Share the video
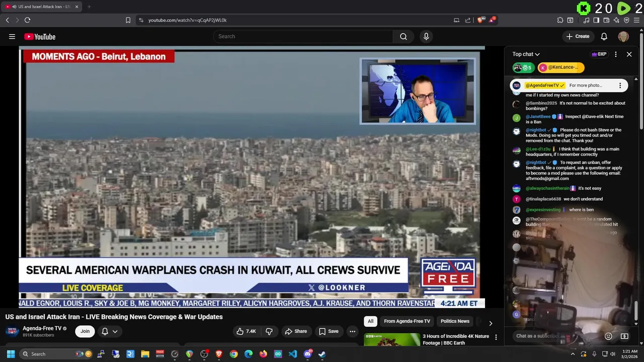This screenshot has width=644, height=362. (295, 331)
